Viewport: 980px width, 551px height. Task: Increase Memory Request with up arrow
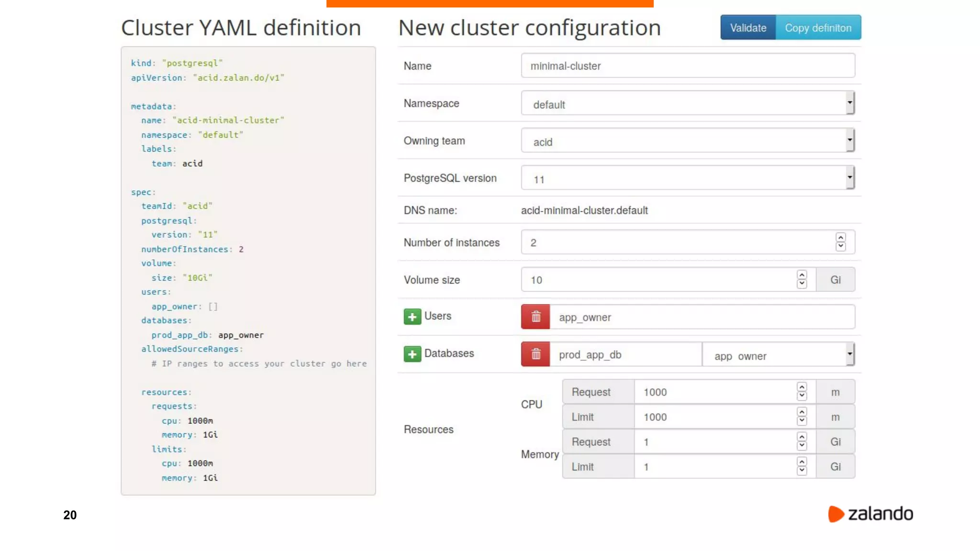pyautogui.click(x=802, y=437)
